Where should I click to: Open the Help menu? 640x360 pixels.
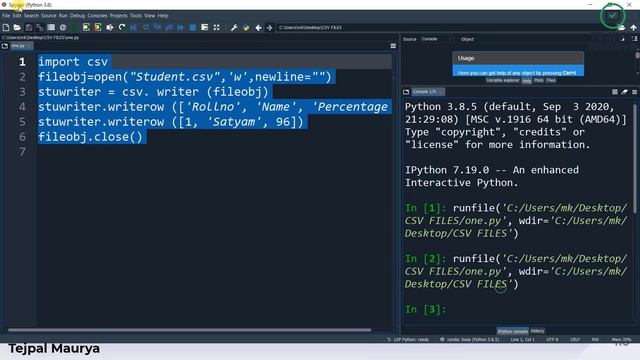click(163, 16)
